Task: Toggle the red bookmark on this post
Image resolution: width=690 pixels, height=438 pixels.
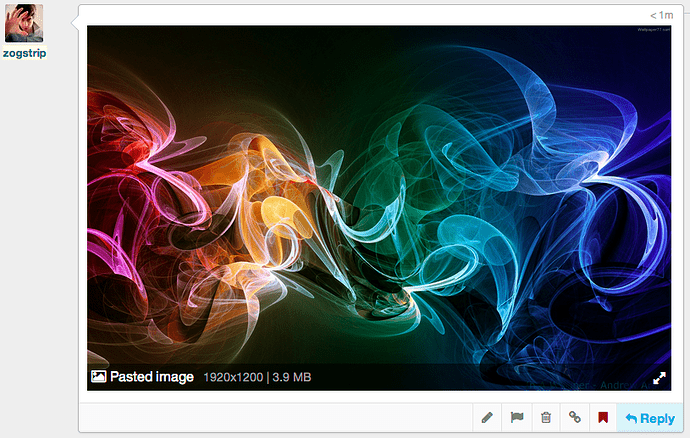Action: pyautogui.click(x=603, y=418)
